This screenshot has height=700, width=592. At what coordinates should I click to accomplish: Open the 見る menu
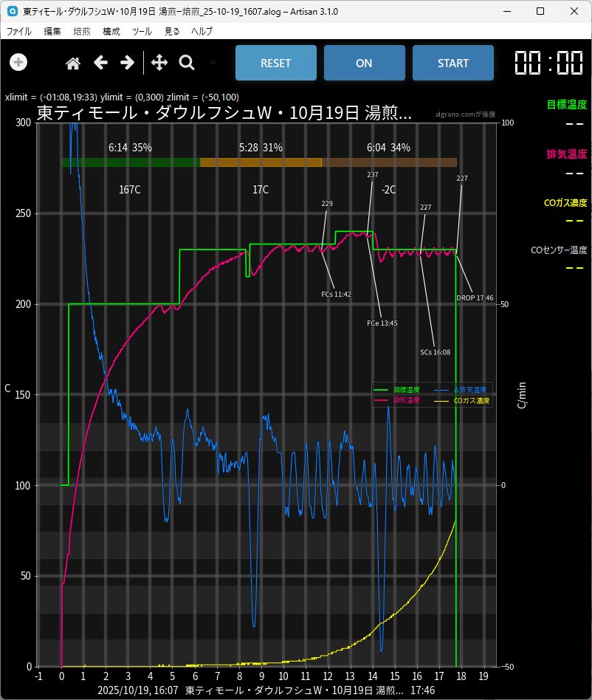point(172,31)
